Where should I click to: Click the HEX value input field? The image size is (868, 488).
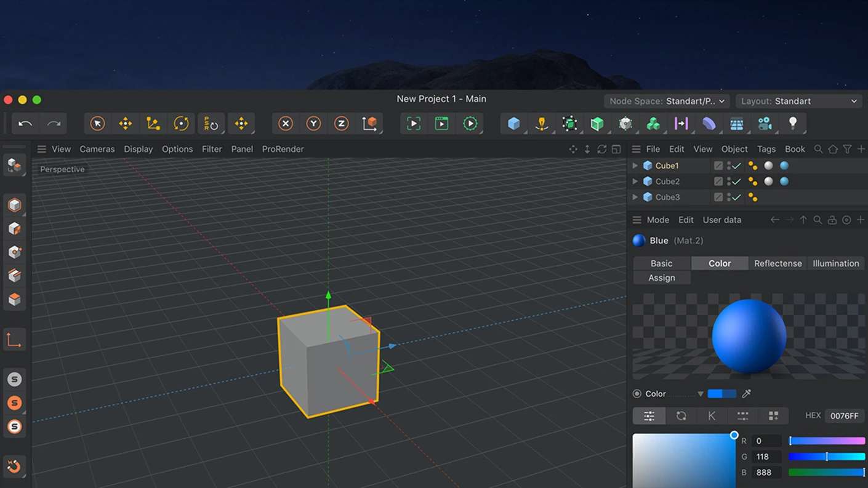(x=844, y=416)
